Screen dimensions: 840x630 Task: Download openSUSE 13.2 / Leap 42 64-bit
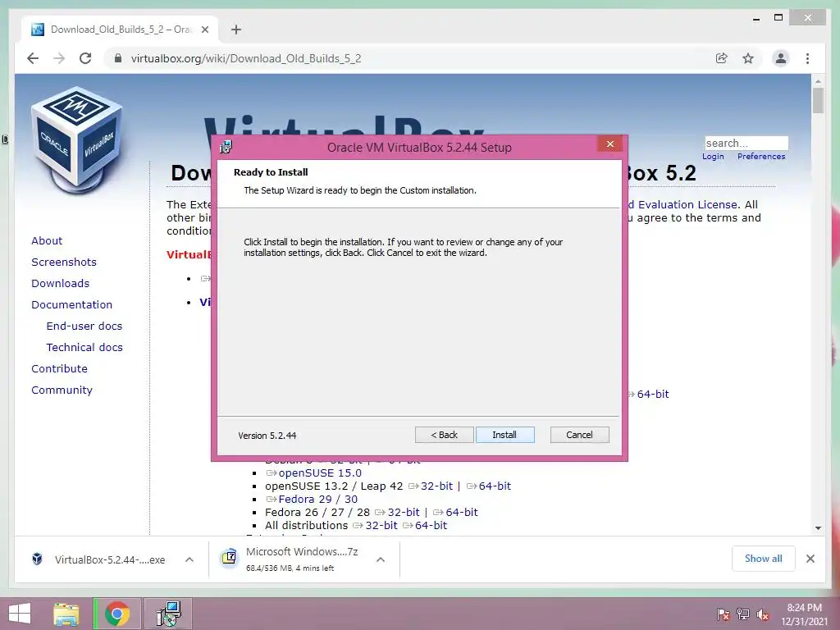pos(495,486)
